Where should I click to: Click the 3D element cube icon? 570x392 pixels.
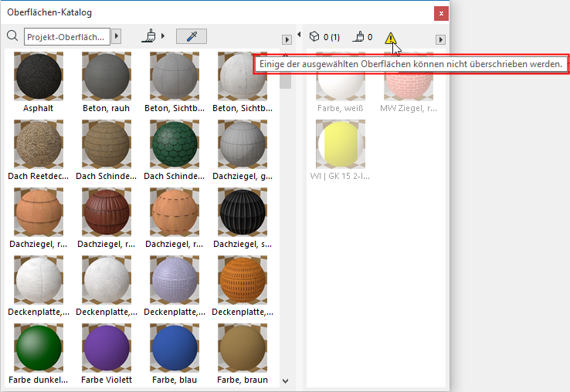point(314,36)
